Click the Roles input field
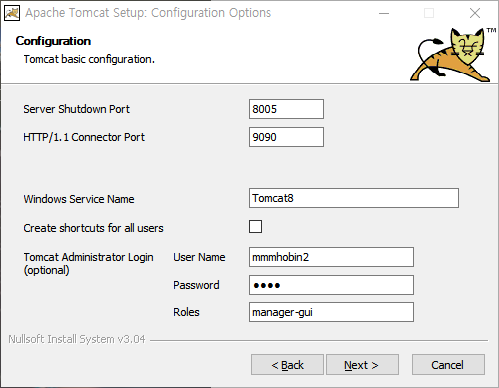Image resolution: width=499 pixels, height=388 pixels. [331, 312]
